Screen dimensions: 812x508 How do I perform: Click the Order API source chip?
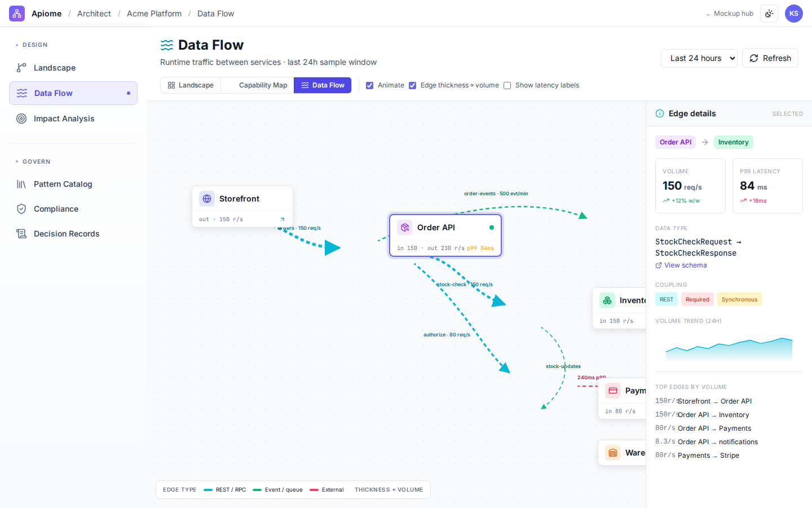tap(676, 142)
